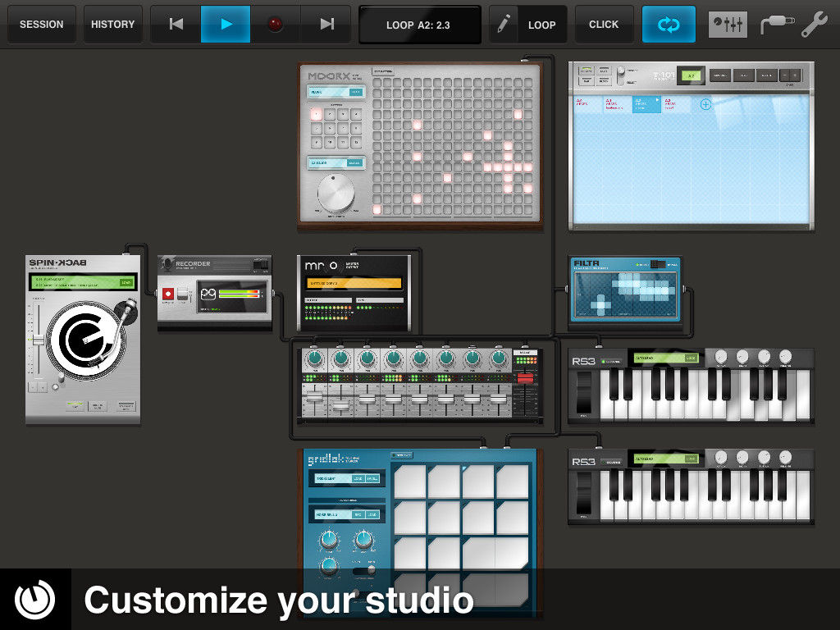Open the Spin-Back green track load display

[x=81, y=282]
